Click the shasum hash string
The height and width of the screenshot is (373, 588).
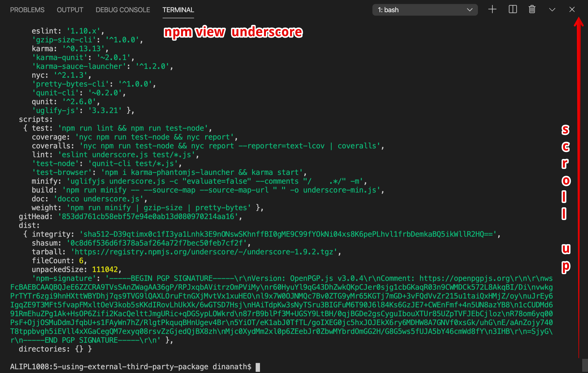(156, 243)
